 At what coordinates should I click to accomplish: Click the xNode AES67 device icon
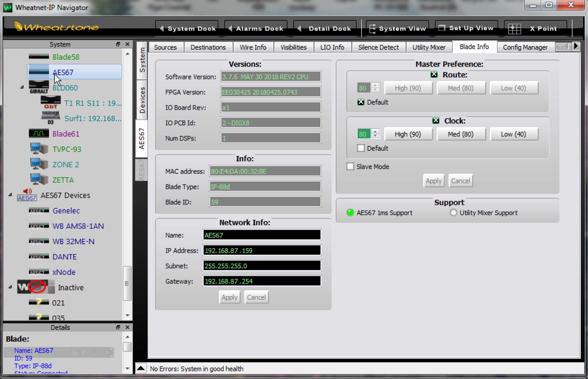pos(39,272)
